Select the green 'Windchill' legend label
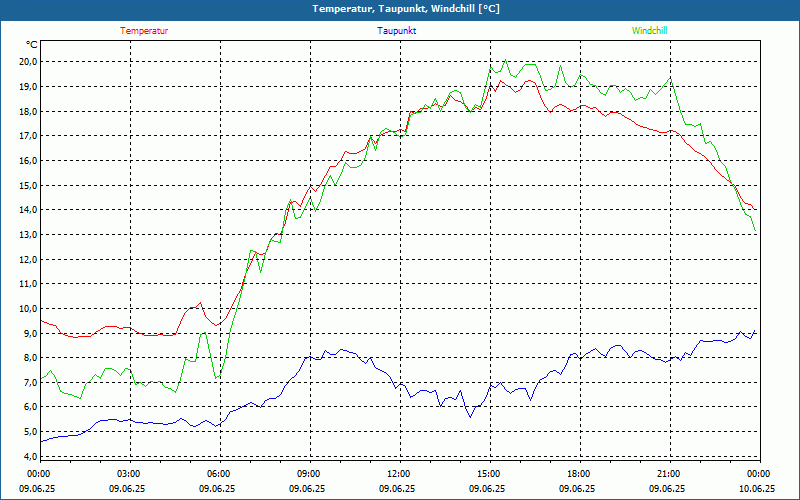 pyautogui.click(x=649, y=31)
